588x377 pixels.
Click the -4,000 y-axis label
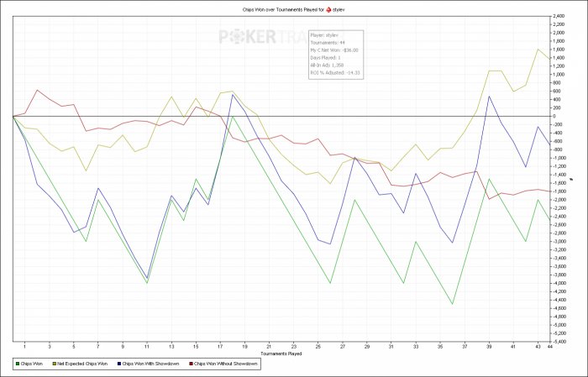[x=559, y=283]
